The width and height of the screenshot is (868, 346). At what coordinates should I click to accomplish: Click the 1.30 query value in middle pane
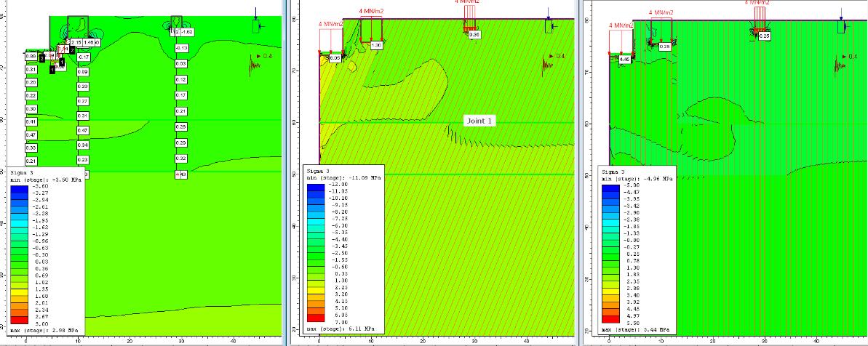(x=377, y=45)
